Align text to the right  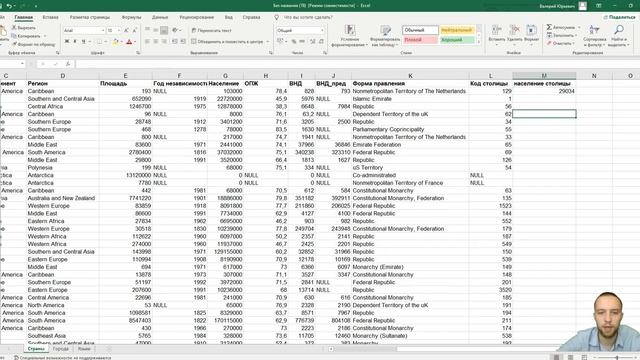(164, 41)
